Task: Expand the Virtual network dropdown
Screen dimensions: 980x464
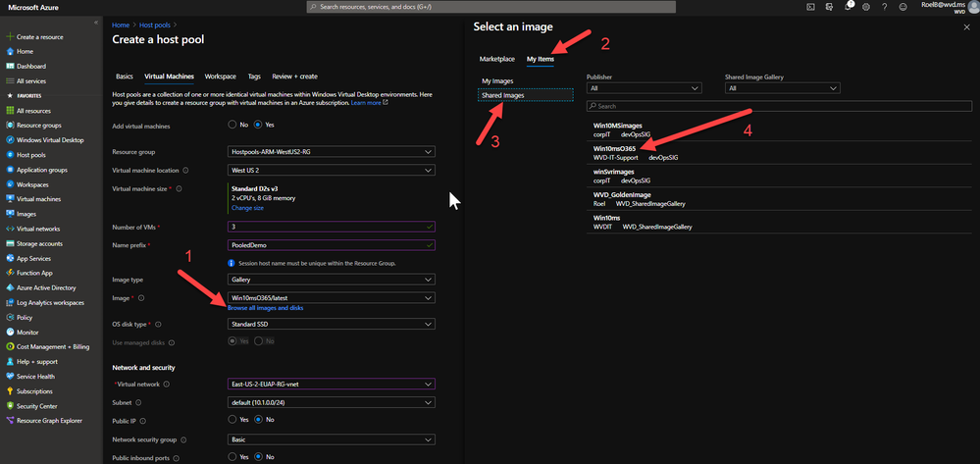Action: pos(332,384)
